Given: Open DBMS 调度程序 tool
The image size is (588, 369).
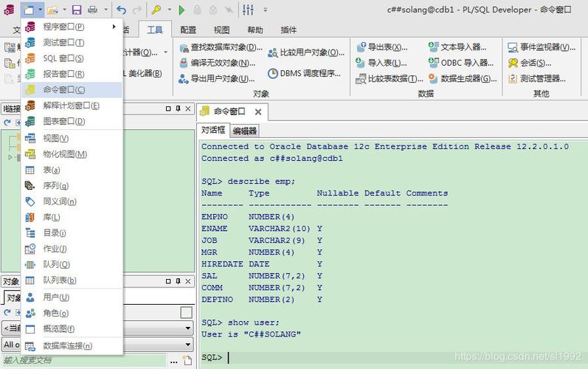Looking at the screenshot, I should click(x=305, y=74).
